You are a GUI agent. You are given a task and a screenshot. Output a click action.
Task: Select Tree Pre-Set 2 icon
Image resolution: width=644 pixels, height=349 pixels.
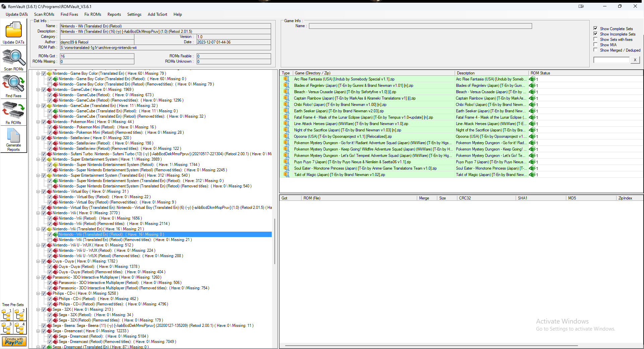pos(20,315)
